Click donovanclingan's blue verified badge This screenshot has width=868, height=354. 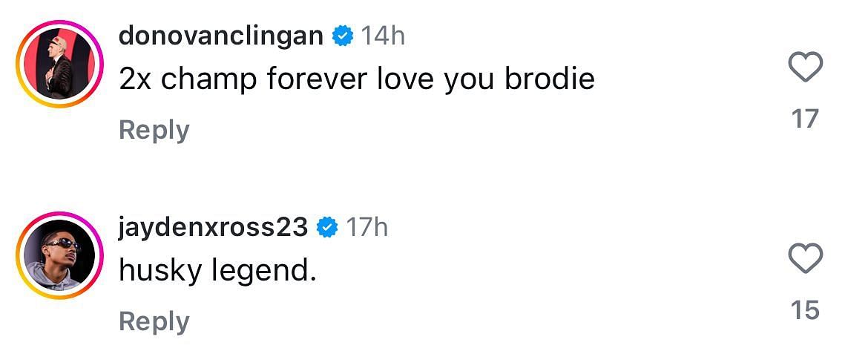[x=343, y=36]
